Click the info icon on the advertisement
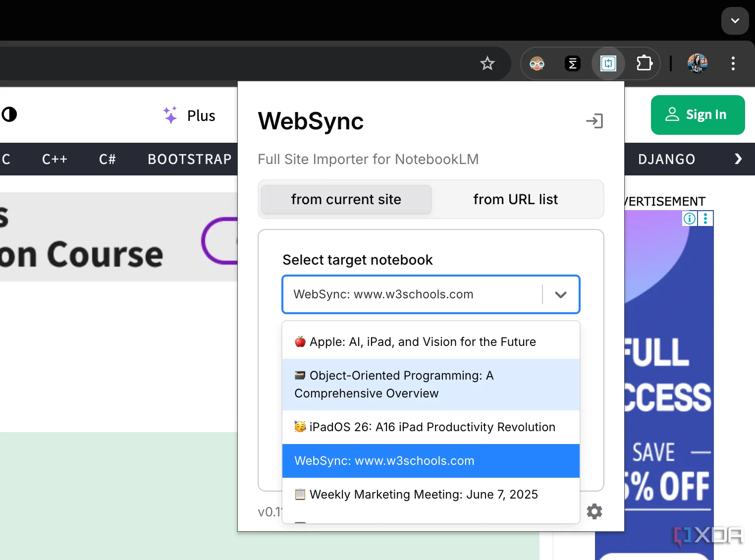Viewport: 755px width, 560px height. [689, 219]
